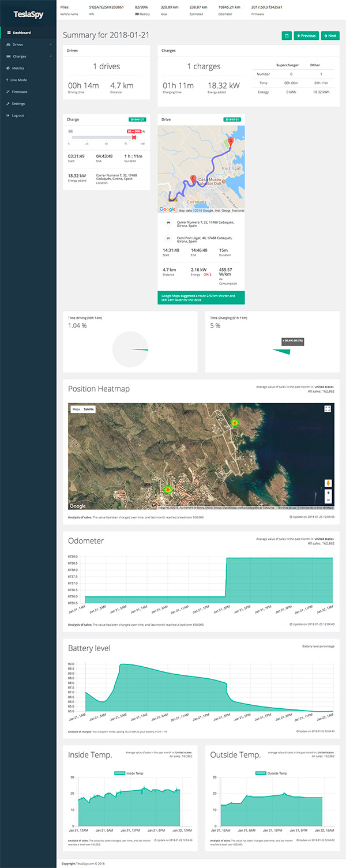Viewport: 346px width, 868px height.
Task: Click the Live Mode icon
Action: tap(8, 80)
